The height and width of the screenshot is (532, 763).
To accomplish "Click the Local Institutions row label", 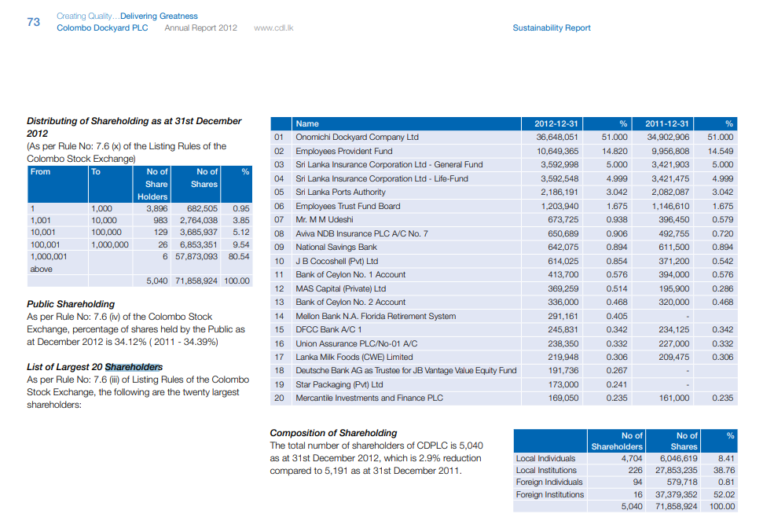I will [546, 470].
